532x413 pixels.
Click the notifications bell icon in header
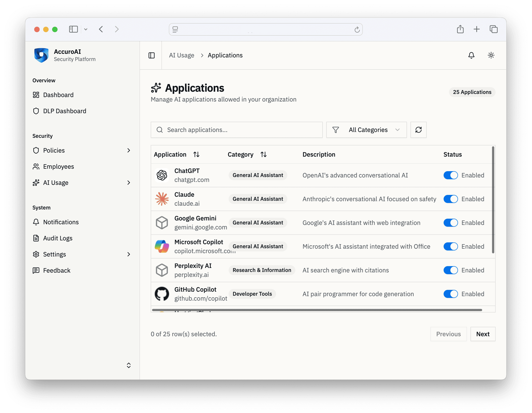[471, 55]
